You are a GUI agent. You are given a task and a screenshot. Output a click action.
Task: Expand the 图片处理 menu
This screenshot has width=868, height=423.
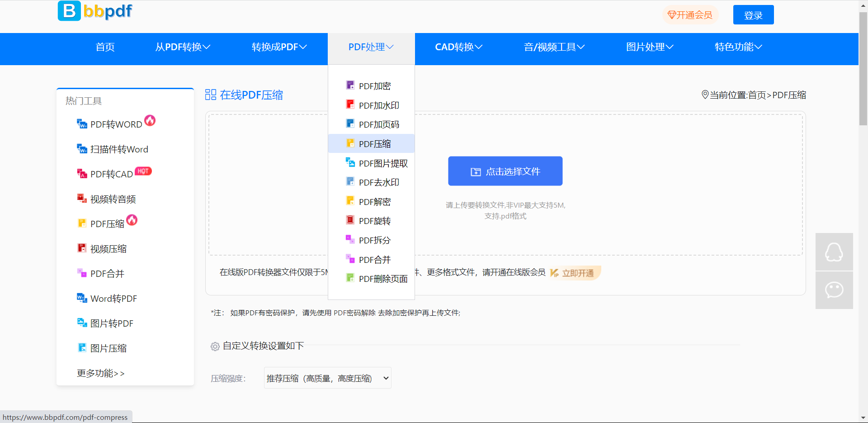tap(650, 47)
